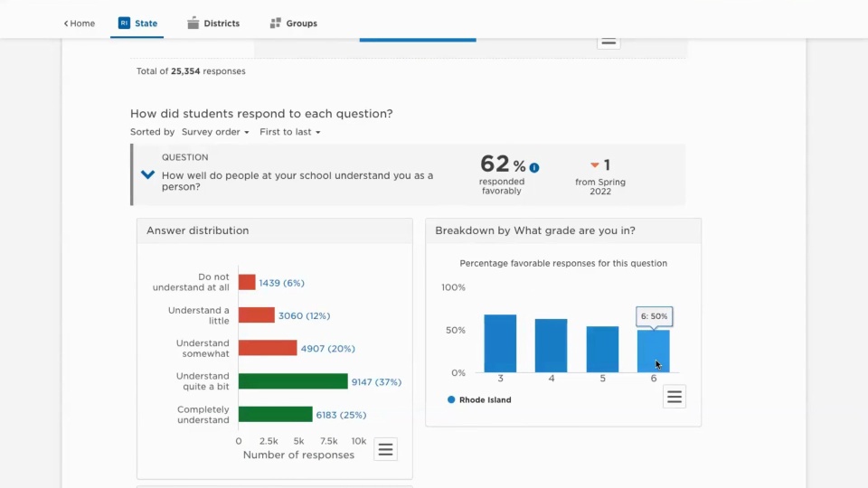
Task: Click the green 'Completely understand' bar
Action: tap(276, 414)
